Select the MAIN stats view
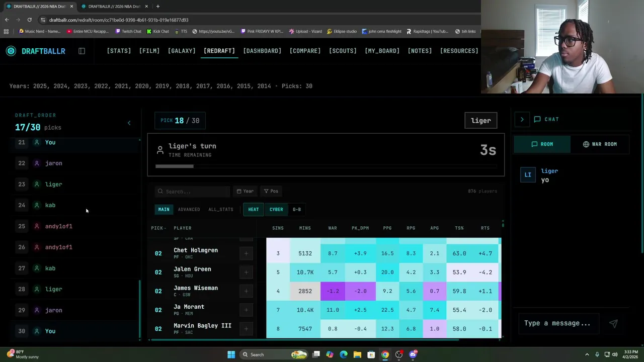The width and height of the screenshot is (644, 362). point(164,210)
